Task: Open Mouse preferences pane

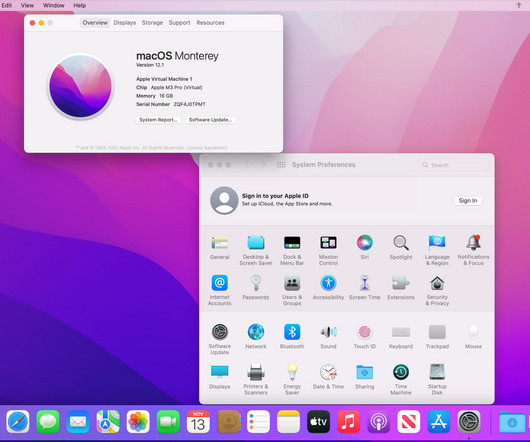Action: [x=473, y=337]
